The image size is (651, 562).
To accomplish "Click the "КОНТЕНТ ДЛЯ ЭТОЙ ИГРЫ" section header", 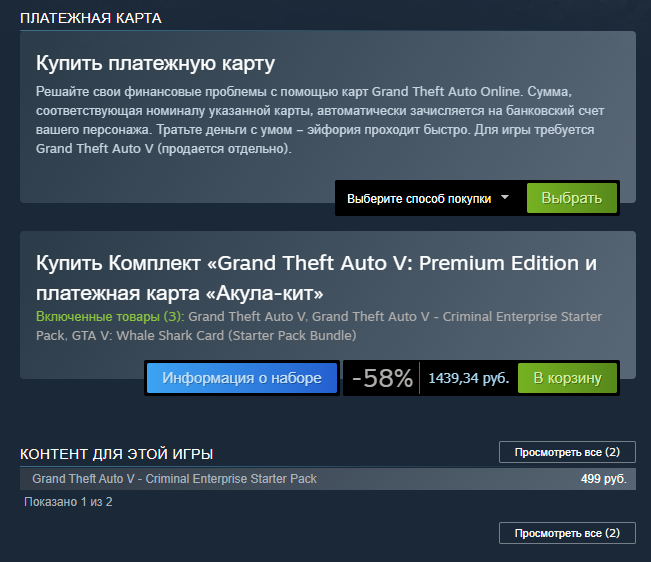I will point(116,453).
